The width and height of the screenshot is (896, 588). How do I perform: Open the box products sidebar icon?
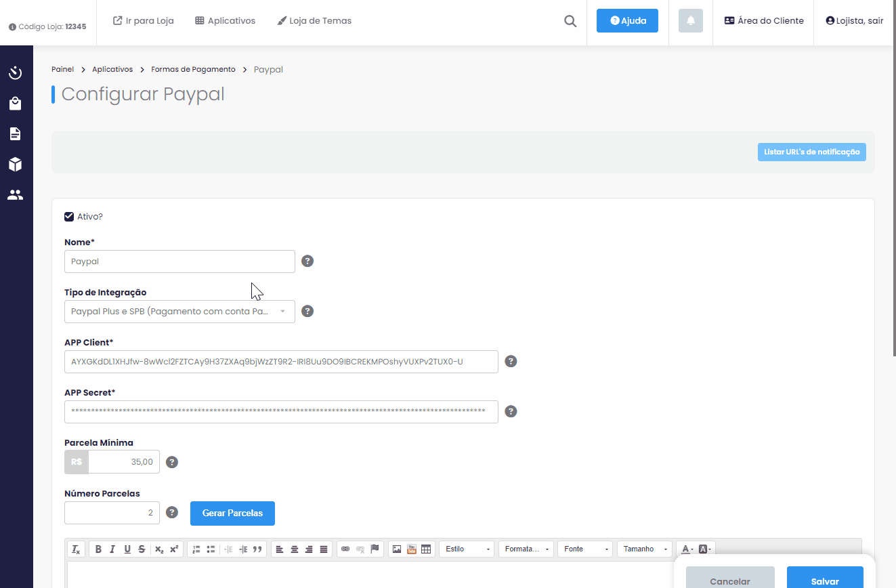click(x=15, y=165)
